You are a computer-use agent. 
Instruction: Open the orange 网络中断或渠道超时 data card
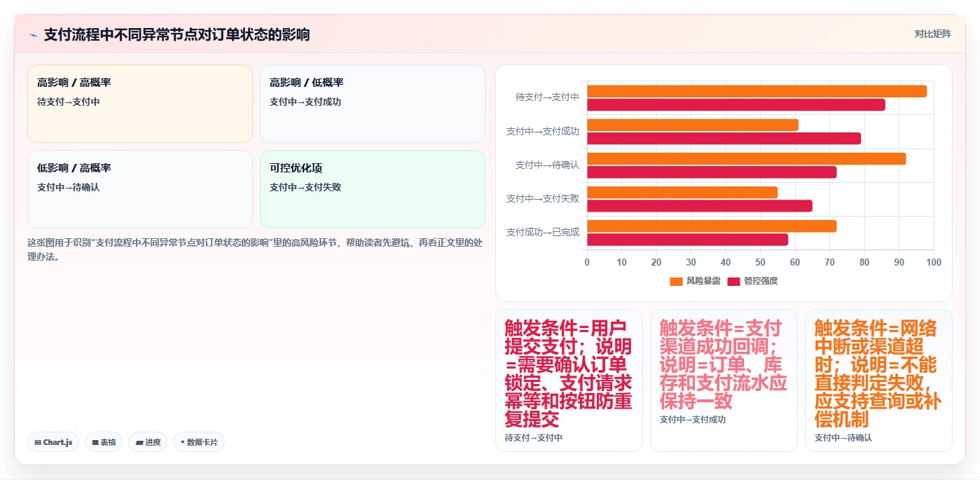878,380
